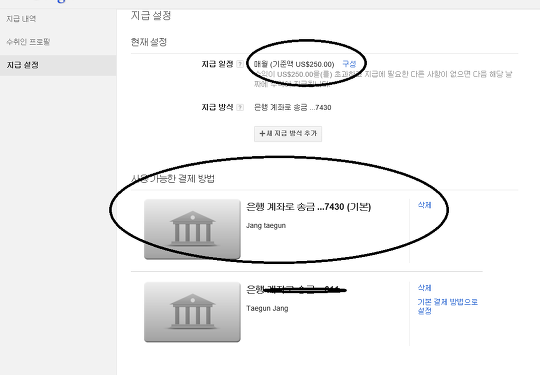This screenshot has width=540, height=375.
Task: Click the 매월 (기준액 US$250.00) schedule text
Action: (x=294, y=64)
